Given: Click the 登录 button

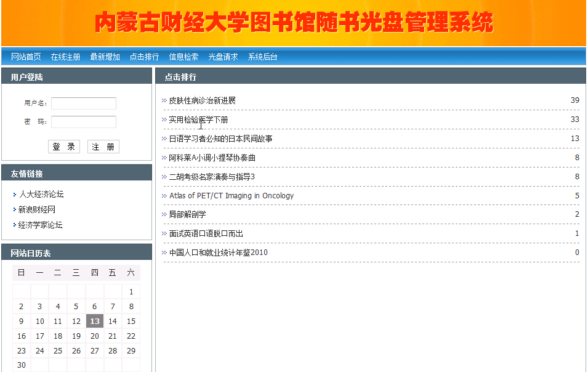Looking at the screenshot, I should click(x=64, y=147).
